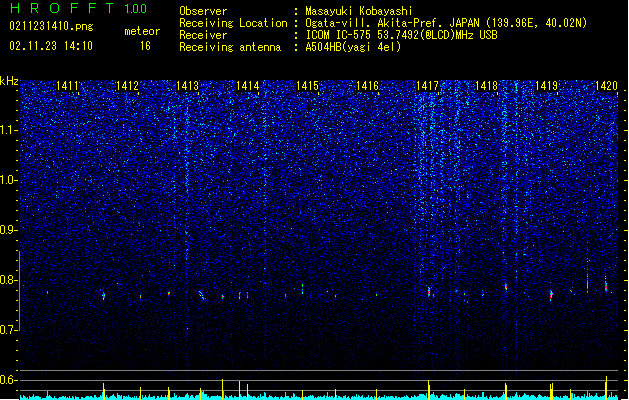Click the 0.6 kHz axis label
Screen dimensions: 629x400
tap(9, 380)
